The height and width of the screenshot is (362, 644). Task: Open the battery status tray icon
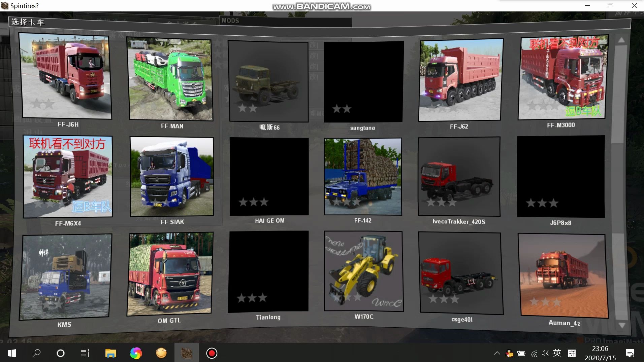click(521, 353)
